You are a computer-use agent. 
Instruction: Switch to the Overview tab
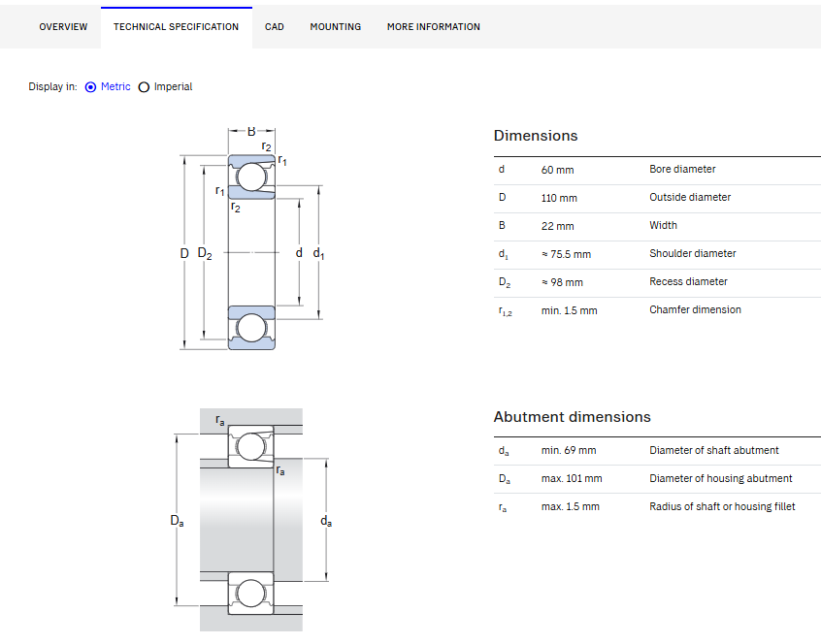(x=63, y=27)
